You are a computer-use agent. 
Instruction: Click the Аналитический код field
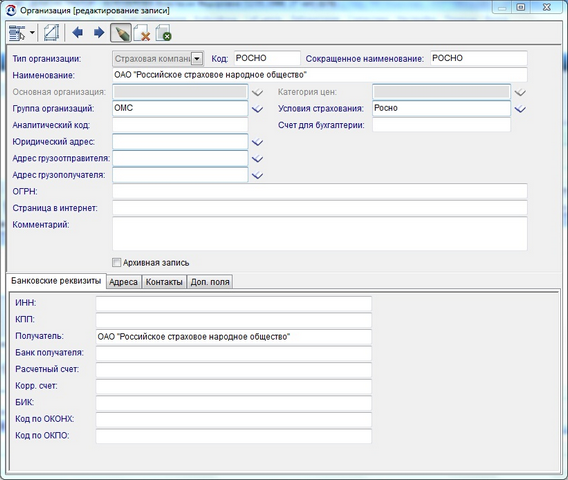coord(180,125)
